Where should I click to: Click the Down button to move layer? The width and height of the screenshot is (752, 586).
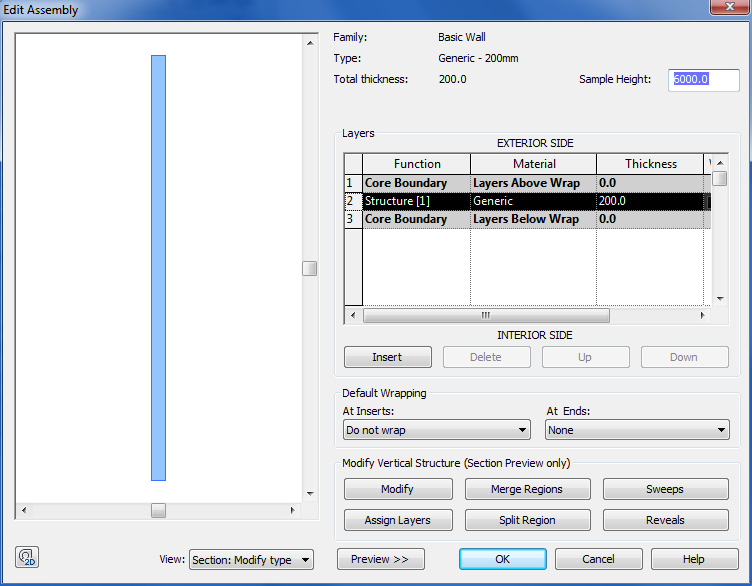click(684, 357)
